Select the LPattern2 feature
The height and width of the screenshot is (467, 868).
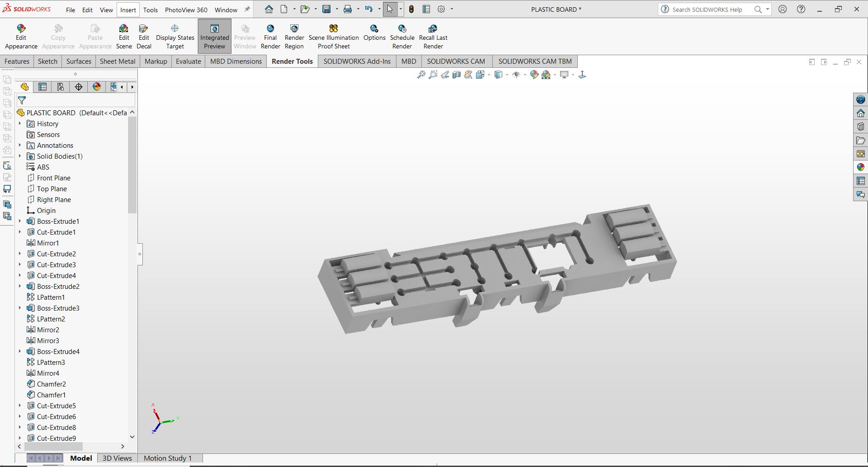(46, 319)
